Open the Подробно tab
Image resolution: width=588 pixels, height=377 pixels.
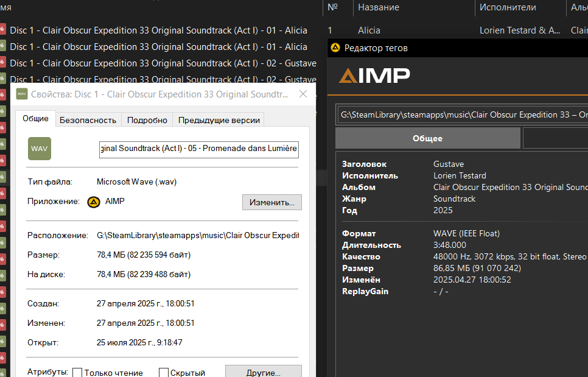147,120
